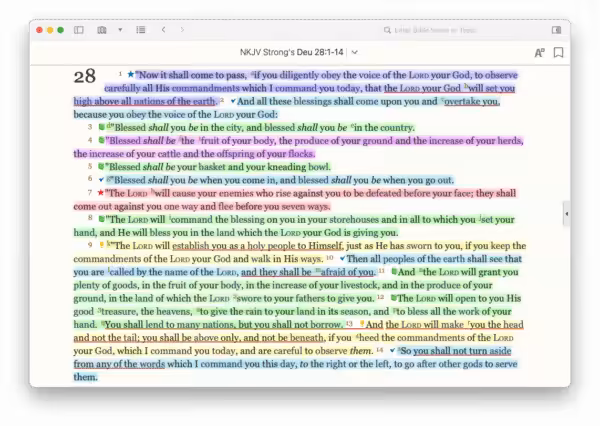Click the magnifying glass search icon
This screenshot has width=600, height=426.
pos(387,30)
